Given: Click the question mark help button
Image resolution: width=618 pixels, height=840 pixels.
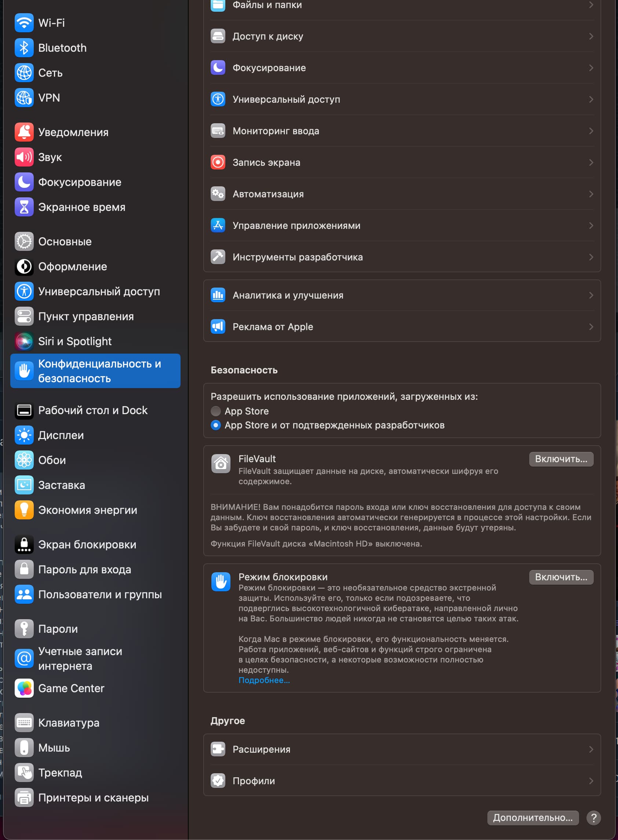Looking at the screenshot, I should (593, 818).
